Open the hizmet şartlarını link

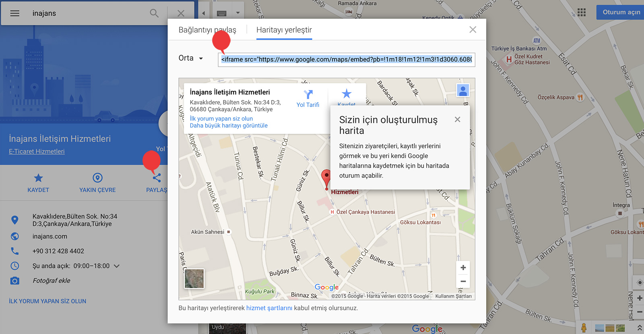[269, 308]
